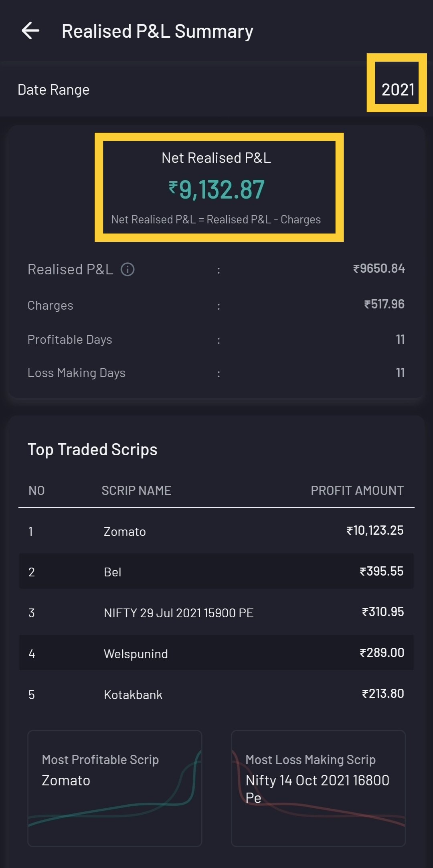Viewport: 433px width, 868px height.
Task: Tap the Charges amount ₹517.96
Action: (384, 304)
